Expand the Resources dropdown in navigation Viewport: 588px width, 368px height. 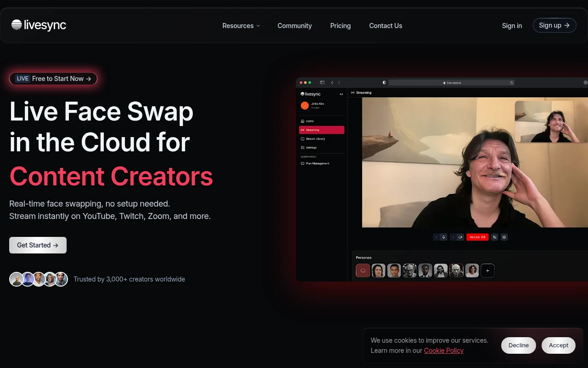tap(241, 26)
